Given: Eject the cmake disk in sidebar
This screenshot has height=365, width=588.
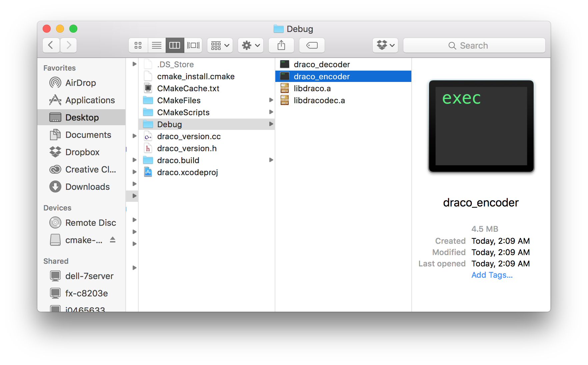Looking at the screenshot, I should coord(113,240).
